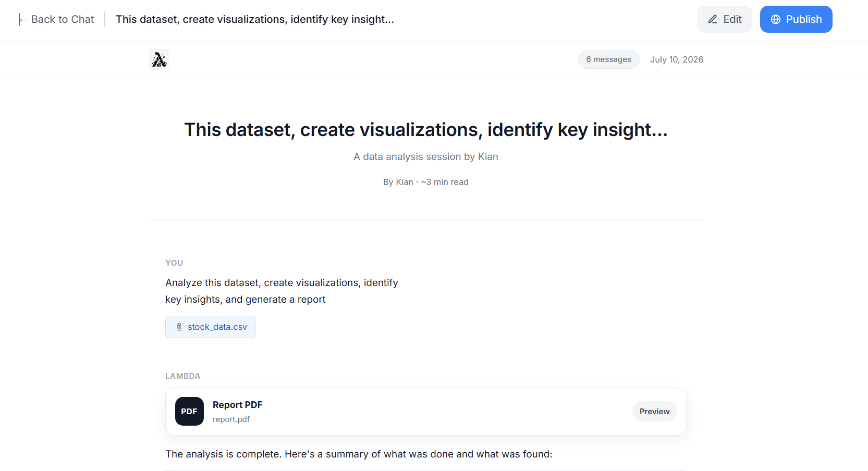Click the 6 messages badge
Screen dimensions: 868x471
click(x=609, y=59)
